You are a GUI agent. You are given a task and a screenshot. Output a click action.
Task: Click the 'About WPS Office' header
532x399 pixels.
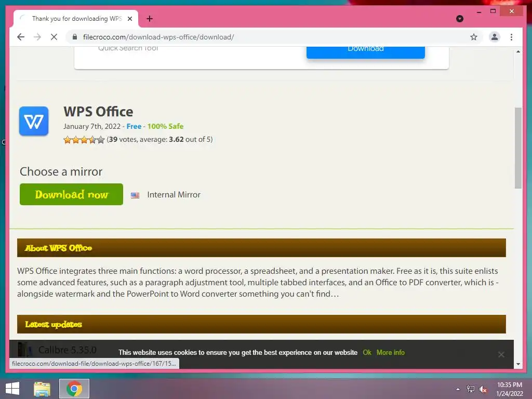[261, 248]
